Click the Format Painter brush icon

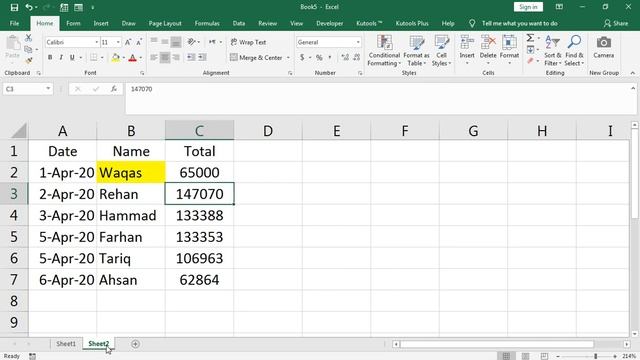tap(28, 60)
